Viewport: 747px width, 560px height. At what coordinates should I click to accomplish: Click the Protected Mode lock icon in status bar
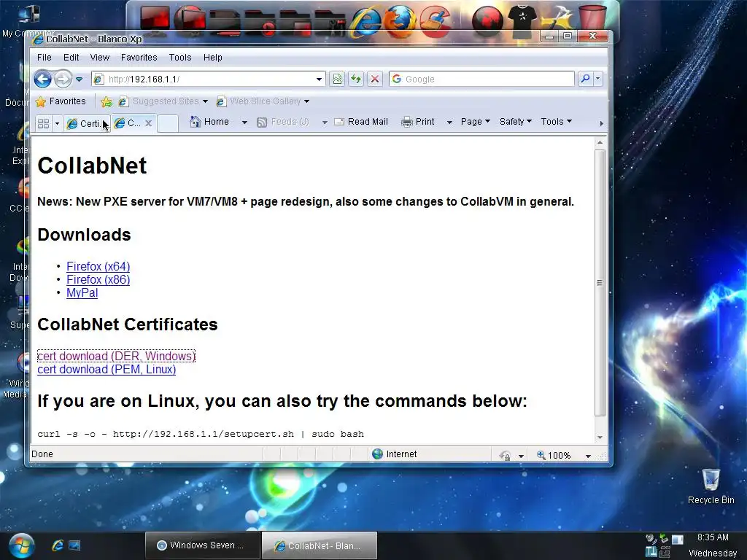coord(506,456)
